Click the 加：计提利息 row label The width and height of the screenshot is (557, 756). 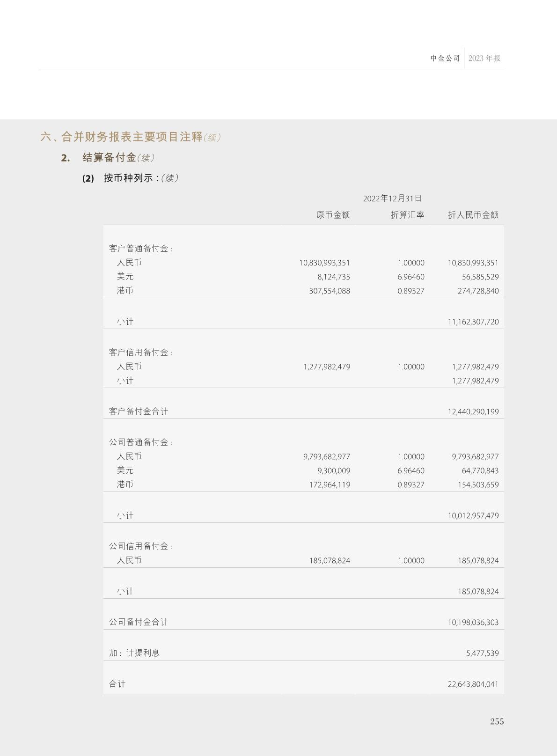[134, 653]
